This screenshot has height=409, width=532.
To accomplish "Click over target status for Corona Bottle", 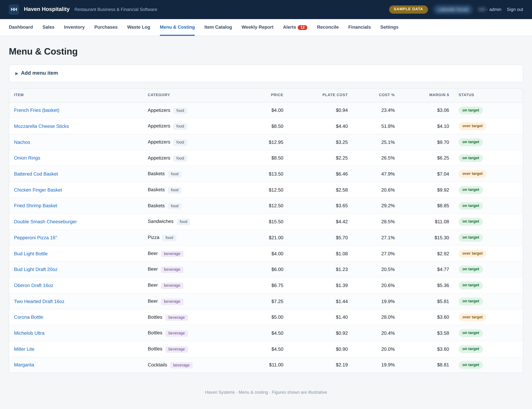I will (x=472, y=317).
